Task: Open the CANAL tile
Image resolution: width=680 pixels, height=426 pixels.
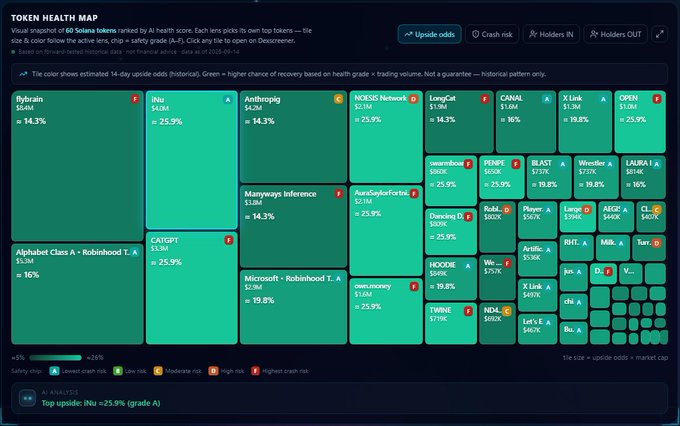Action: pos(526,121)
